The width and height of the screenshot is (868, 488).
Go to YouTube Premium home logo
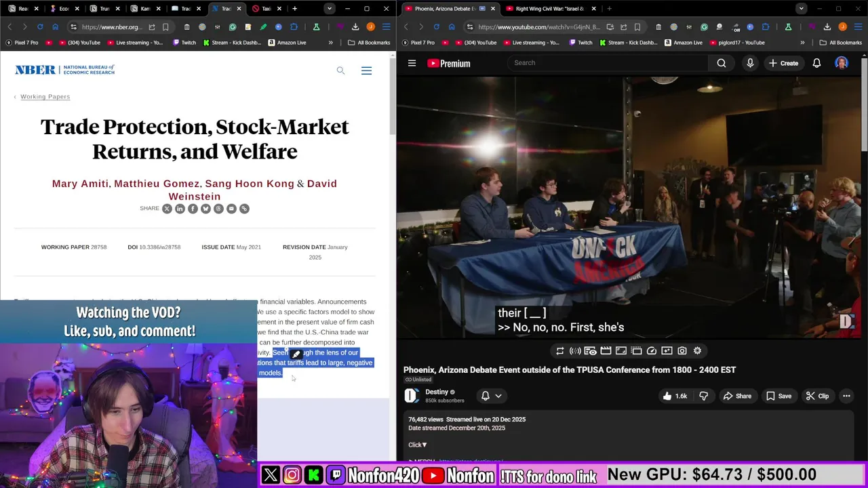[x=449, y=63]
